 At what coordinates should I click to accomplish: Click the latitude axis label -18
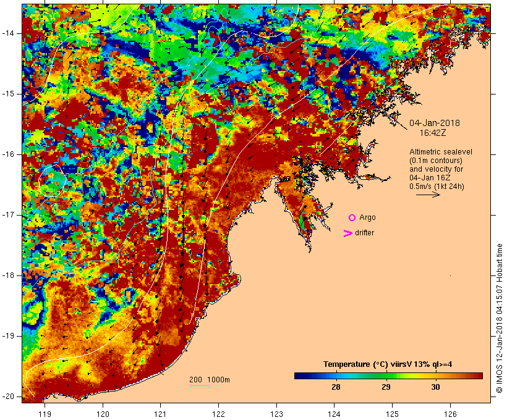[8, 275]
